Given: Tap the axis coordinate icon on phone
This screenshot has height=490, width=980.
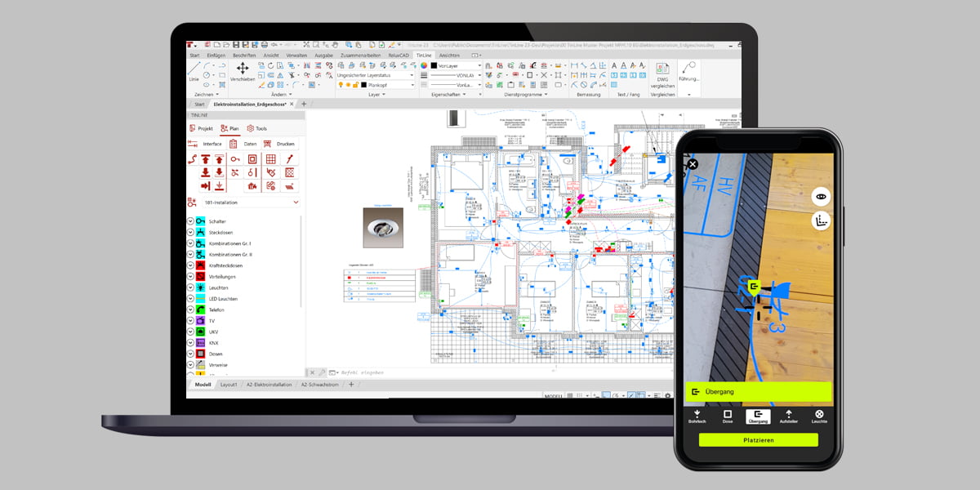Looking at the screenshot, I should (x=821, y=220).
